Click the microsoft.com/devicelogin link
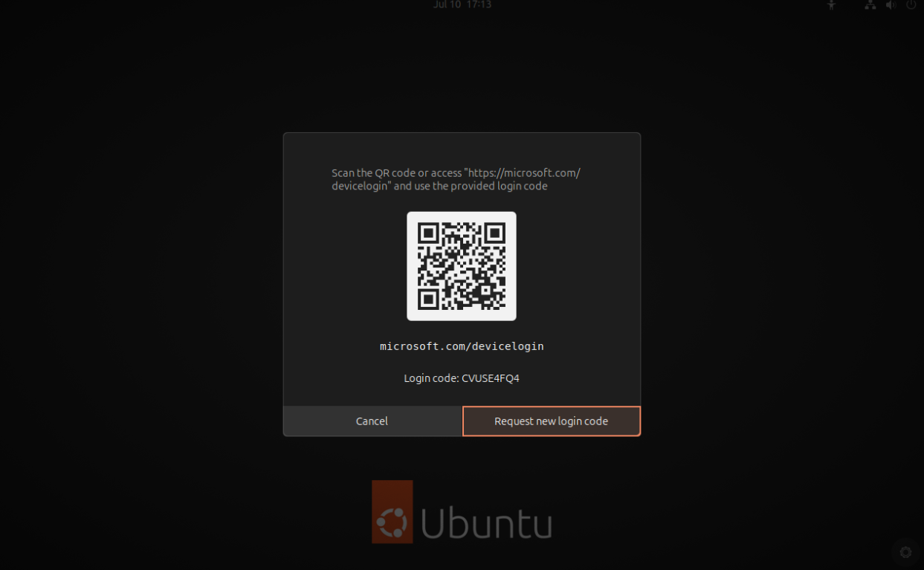The image size is (924, 570). (462, 346)
